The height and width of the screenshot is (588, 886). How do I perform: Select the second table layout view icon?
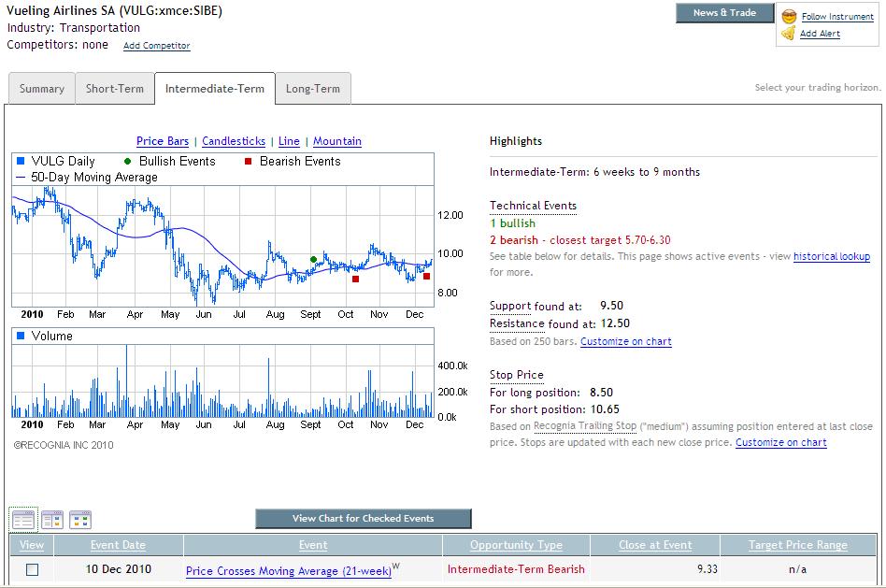point(52,520)
